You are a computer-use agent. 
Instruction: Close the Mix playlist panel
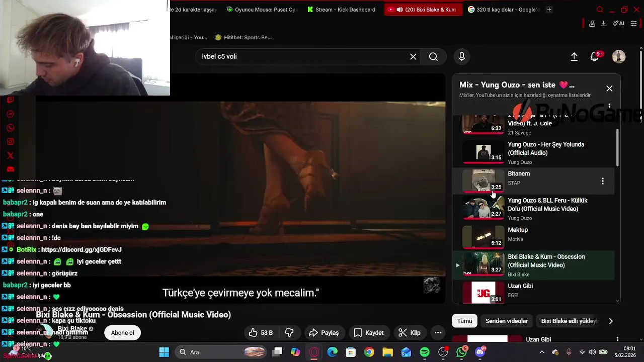point(609,88)
